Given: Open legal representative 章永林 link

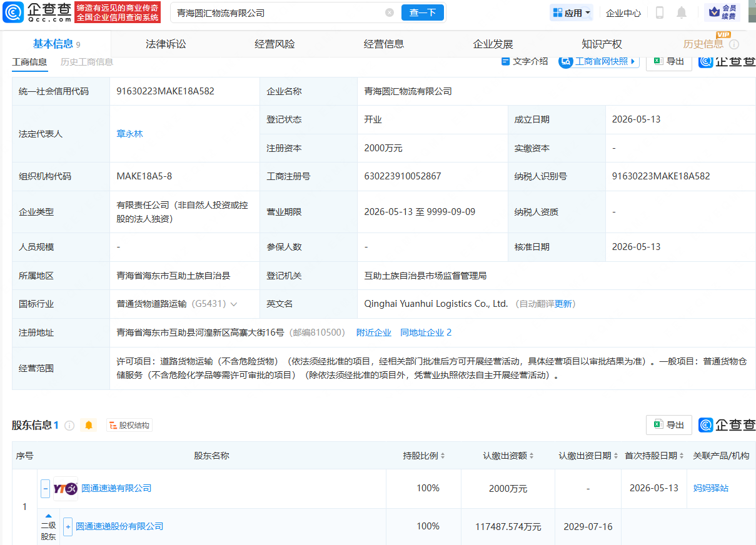Looking at the screenshot, I should pos(129,134).
